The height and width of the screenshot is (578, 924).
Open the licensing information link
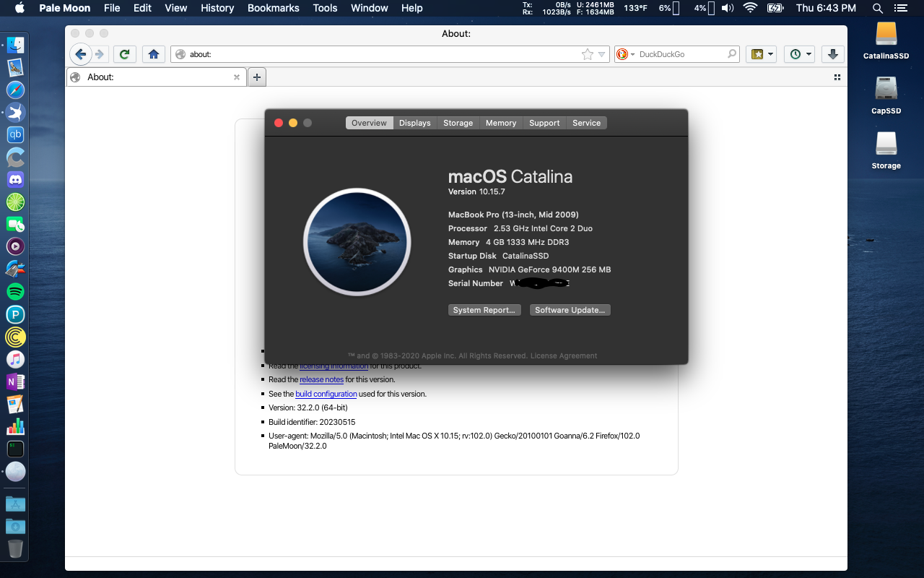pyautogui.click(x=334, y=366)
